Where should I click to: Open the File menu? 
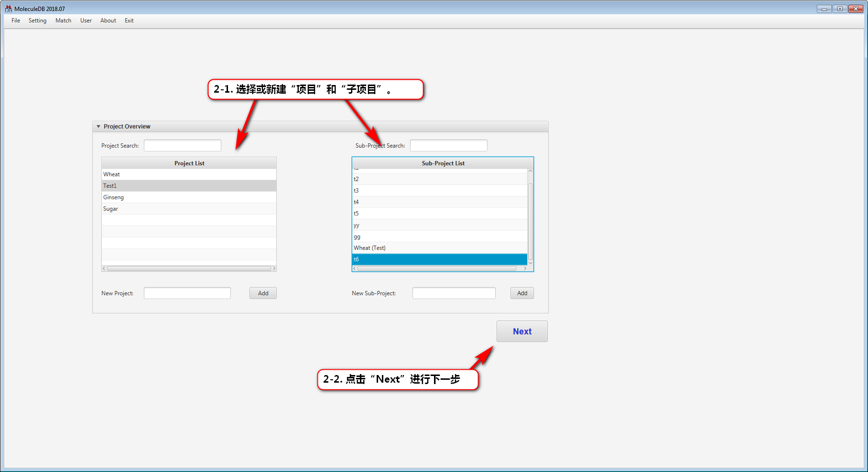(x=16, y=21)
